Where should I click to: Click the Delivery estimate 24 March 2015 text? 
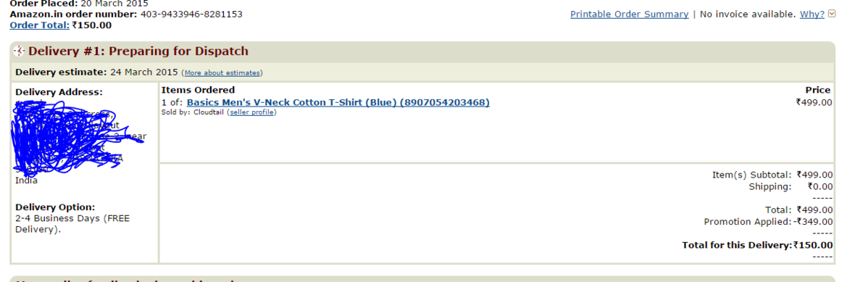(97, 72)
